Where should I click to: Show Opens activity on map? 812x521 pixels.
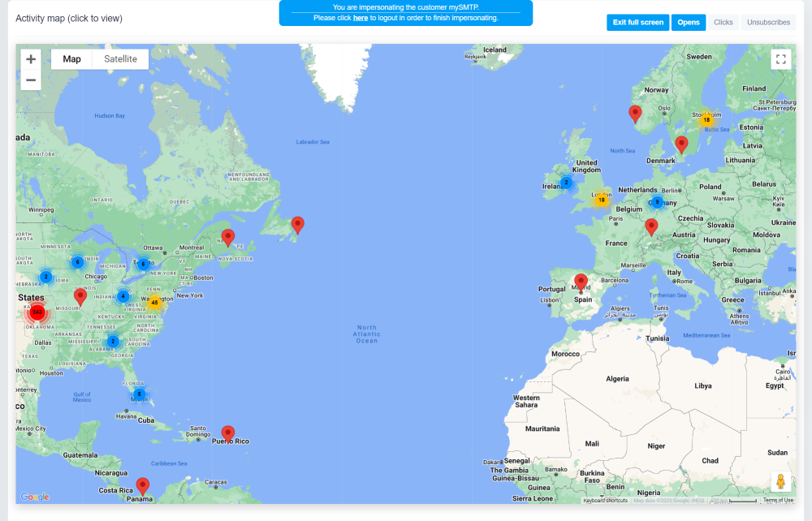pos(688,23)
